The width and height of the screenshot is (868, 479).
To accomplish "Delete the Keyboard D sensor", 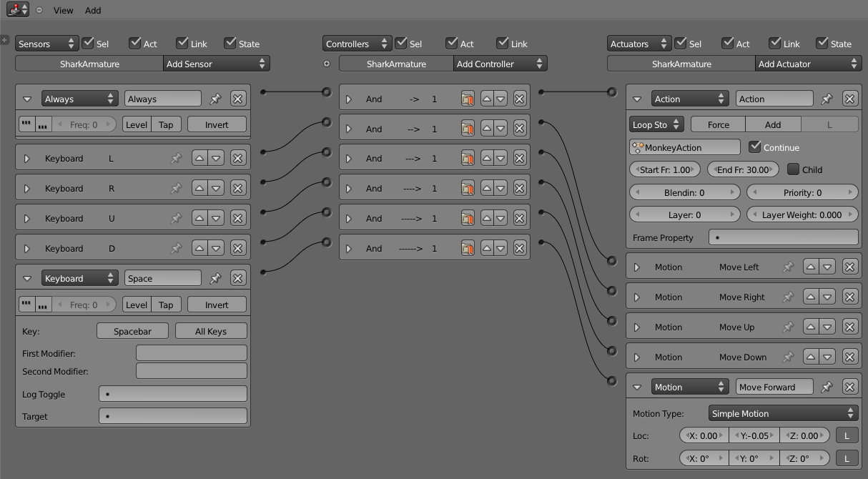I will (237, 248).
